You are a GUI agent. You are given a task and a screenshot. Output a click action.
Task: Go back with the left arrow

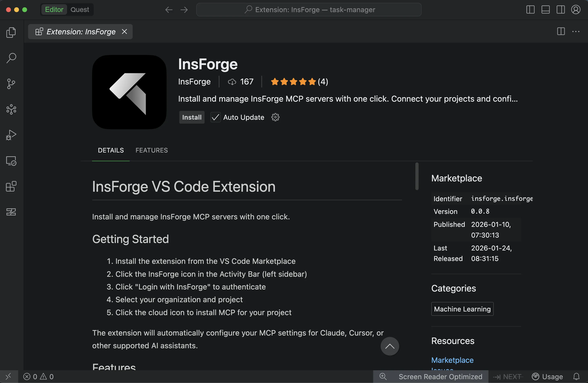coord(169,10)
